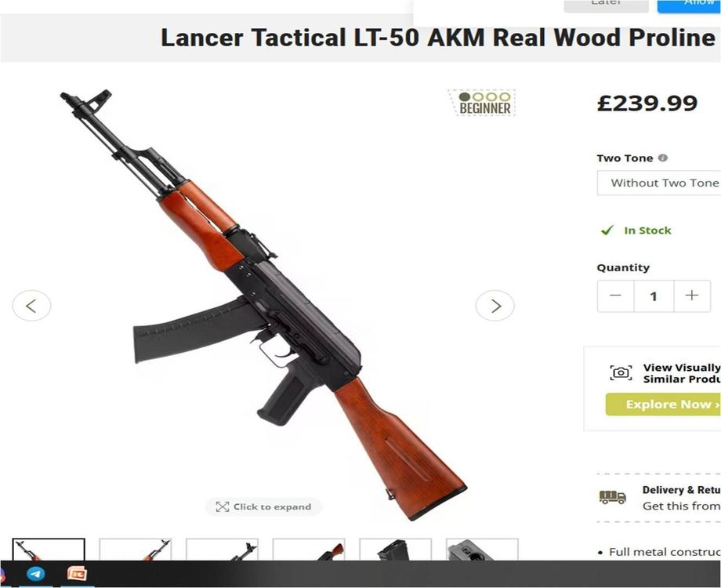
Task: Increase quantity with the plus button
Action: 692,296
